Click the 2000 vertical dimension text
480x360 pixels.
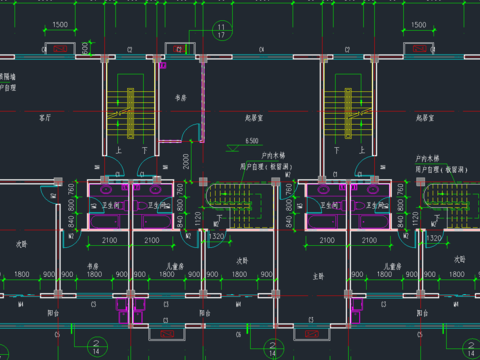tap(186, 161)
